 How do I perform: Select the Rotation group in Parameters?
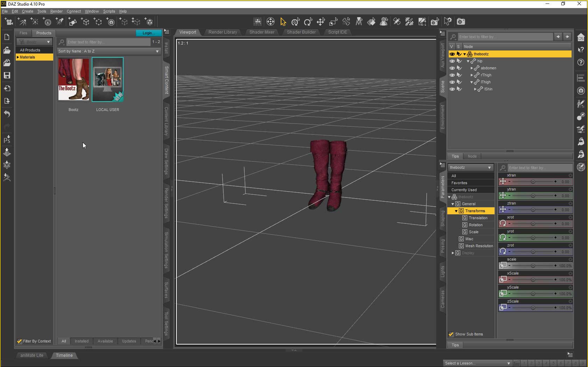pos(476,225)
